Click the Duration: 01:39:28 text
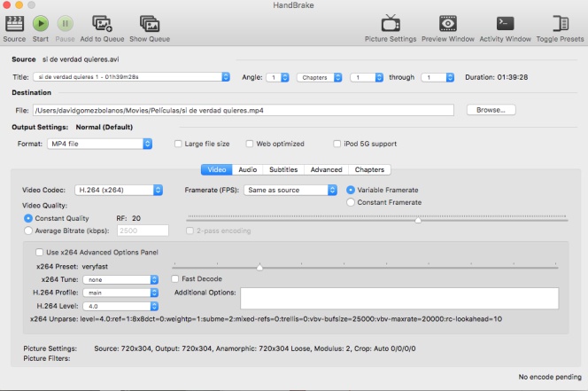This screenshot has height=391, width=588. click(497, 77)
